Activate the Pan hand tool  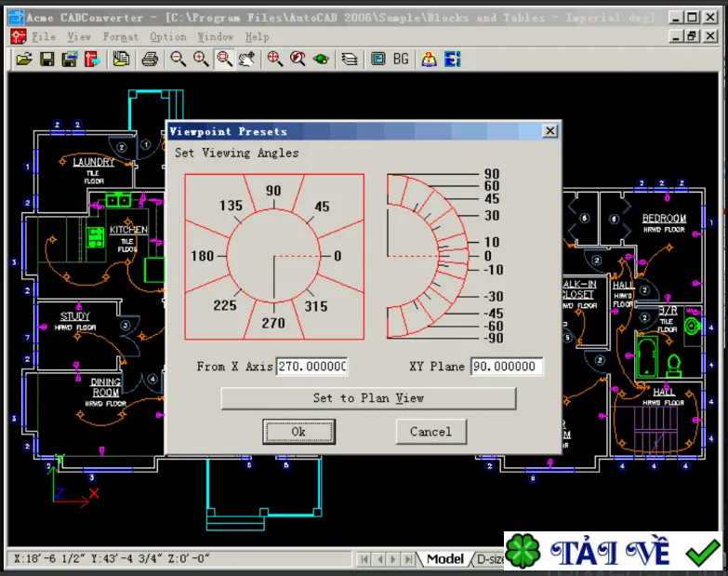tap(246, 59)
